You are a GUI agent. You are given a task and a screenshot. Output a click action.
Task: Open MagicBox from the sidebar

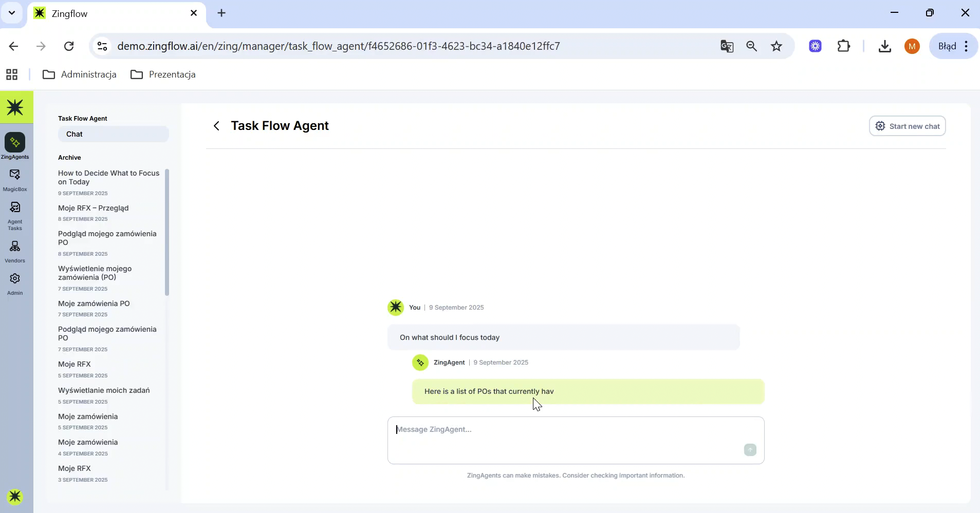click(15, 180)
